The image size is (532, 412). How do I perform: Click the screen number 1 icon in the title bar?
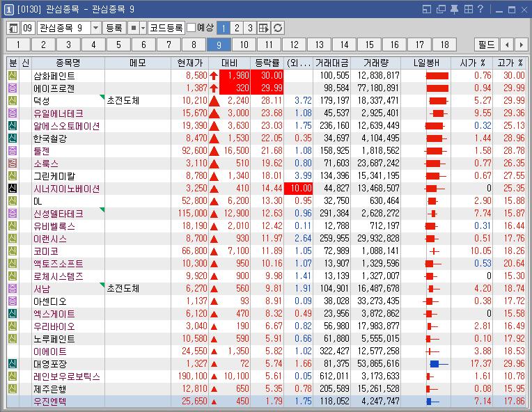pos(8,10)
